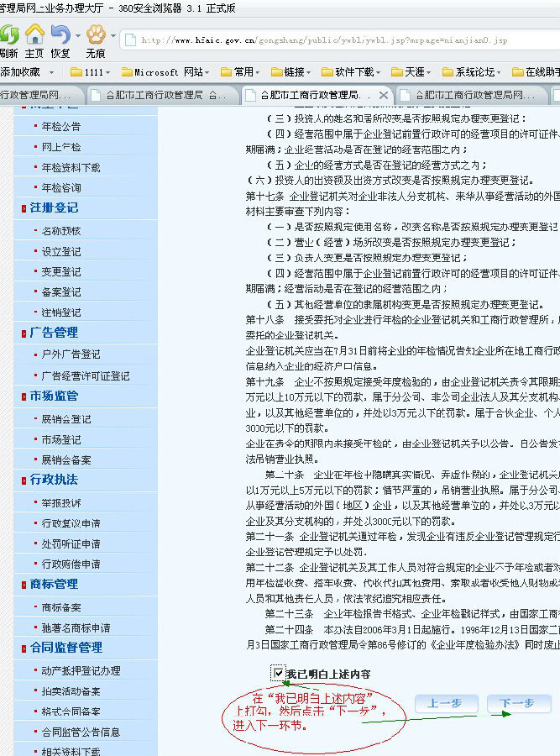Viewport: 560px width, 756px height.
Task: Click the 行政执法 section heading
Action: pos(54,480)
